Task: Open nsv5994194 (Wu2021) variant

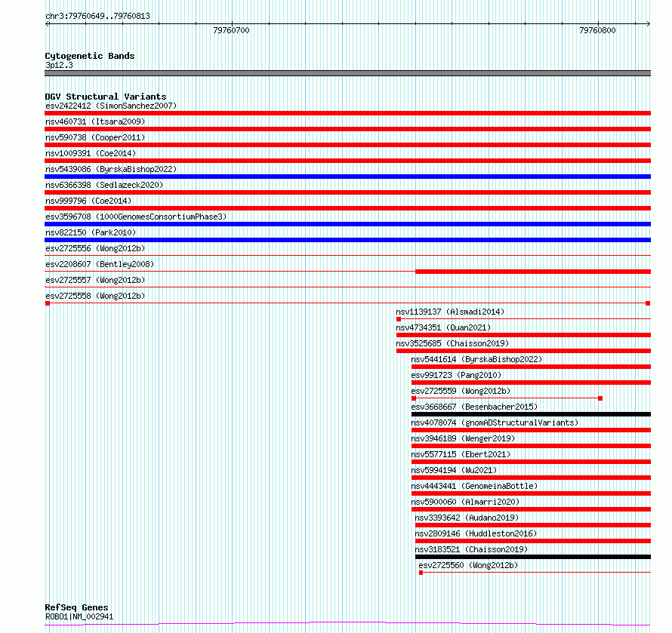Action: (454, 470)
